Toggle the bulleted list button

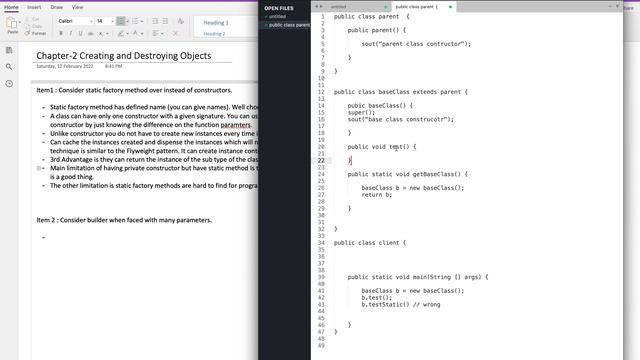click(120, 21)
